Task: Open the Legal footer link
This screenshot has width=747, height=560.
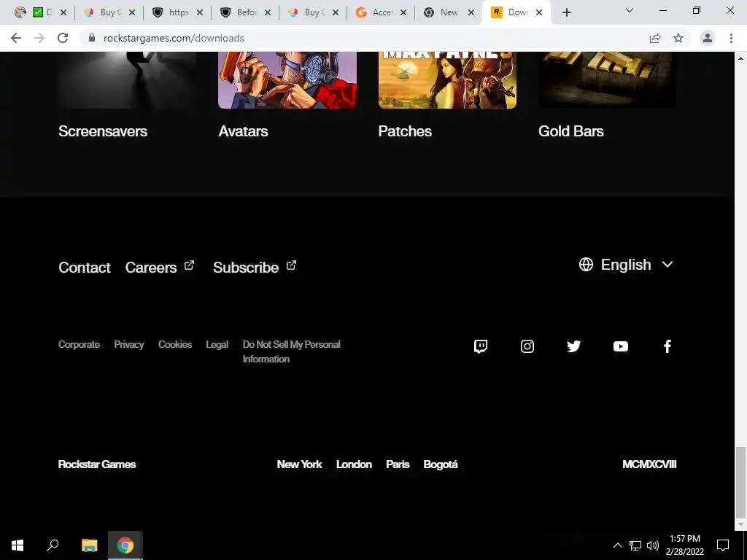Action: pyautogui.click(x=217, y=344)
